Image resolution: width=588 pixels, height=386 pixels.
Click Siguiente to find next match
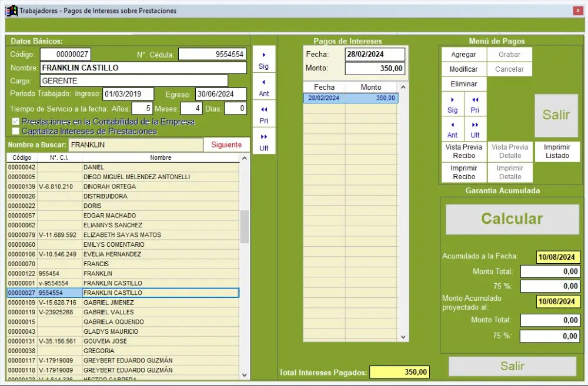click(226, 145)
